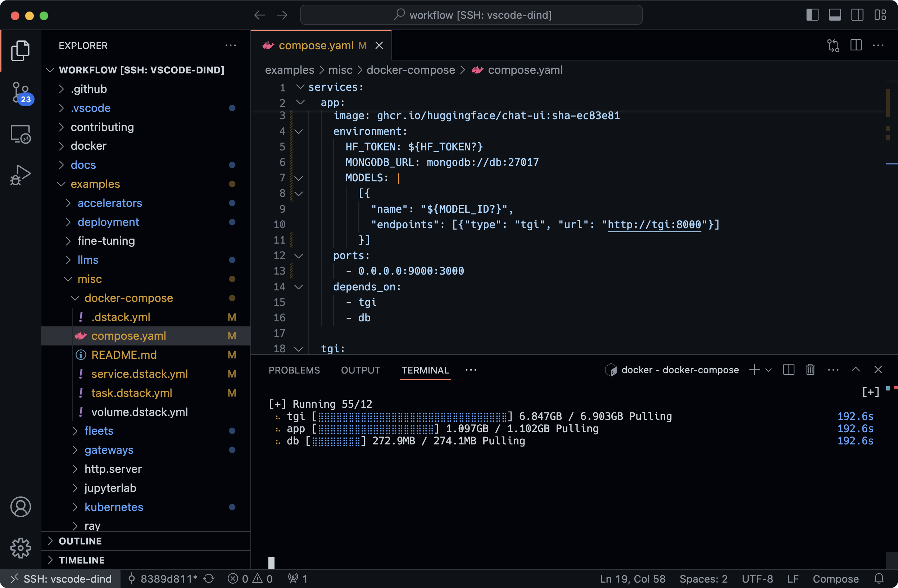The height and width of the screenshot is (588, 898).
Task: Expand the fleets folder
Action: (x=99, y=431)
